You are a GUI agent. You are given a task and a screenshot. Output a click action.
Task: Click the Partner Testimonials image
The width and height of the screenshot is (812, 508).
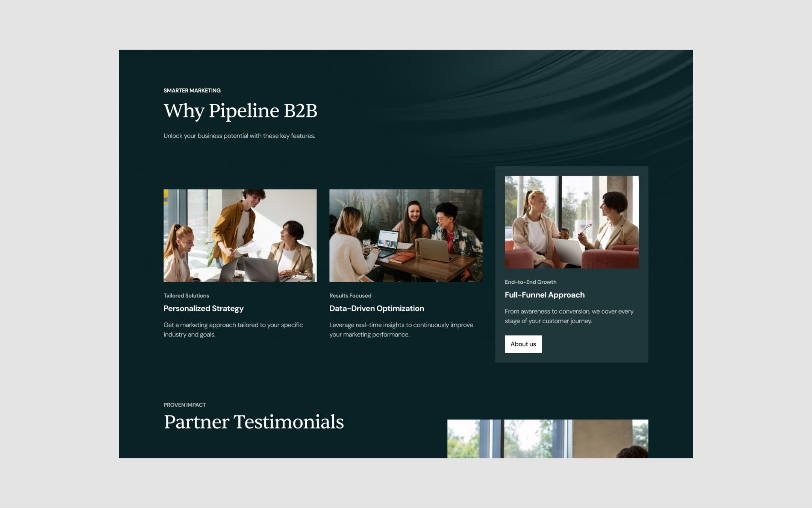pos(548,439)
